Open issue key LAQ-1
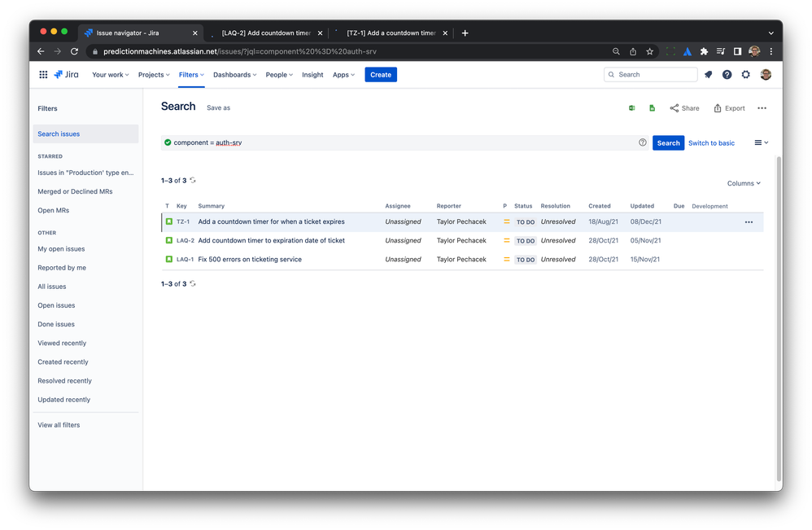Image resolution: width=812 pixels, height=530 pixels. 185,260
